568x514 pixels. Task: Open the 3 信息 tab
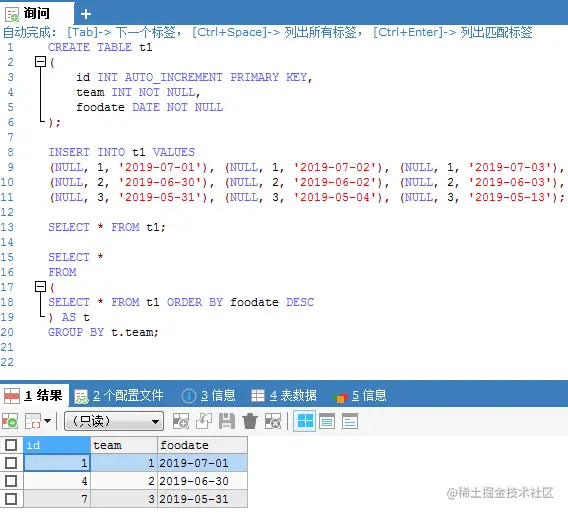point(208,396)
